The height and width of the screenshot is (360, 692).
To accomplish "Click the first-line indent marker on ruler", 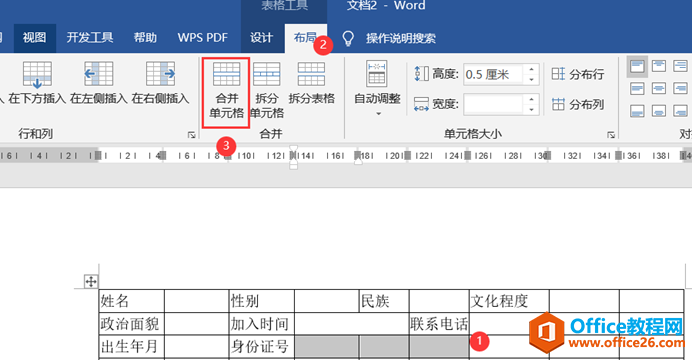I will coord(293,149).
